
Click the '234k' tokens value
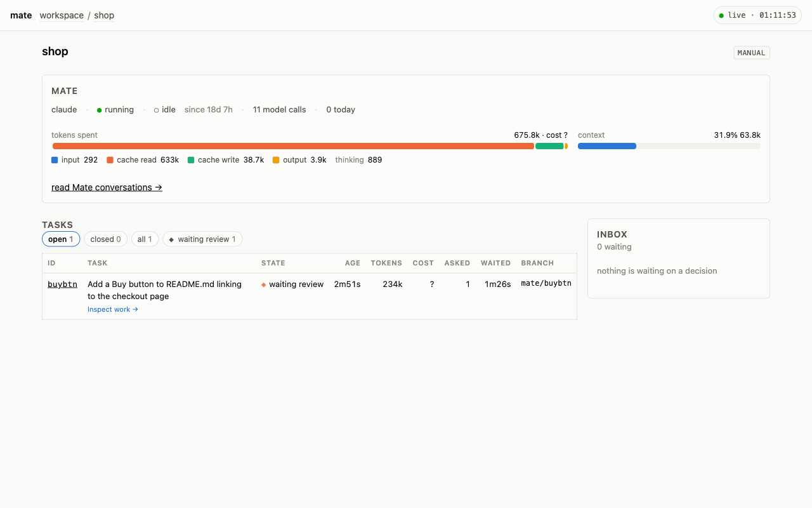click(393, 284)
